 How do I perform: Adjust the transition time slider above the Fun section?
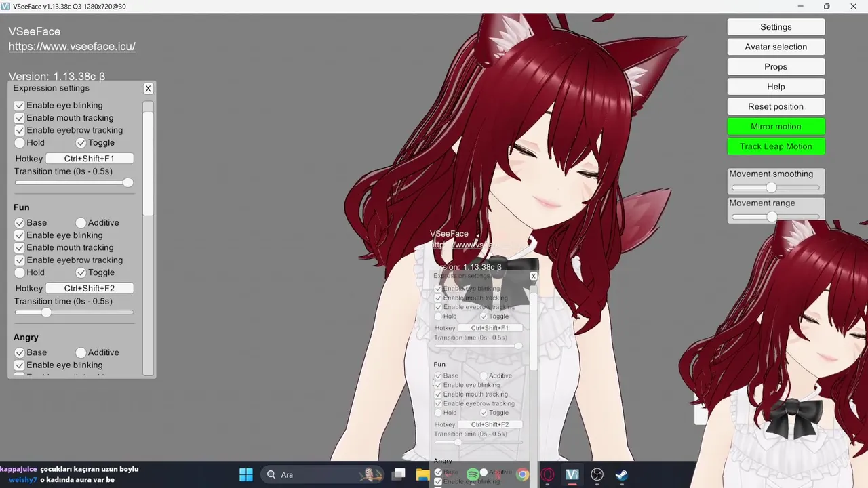click(x=74, y=182)
